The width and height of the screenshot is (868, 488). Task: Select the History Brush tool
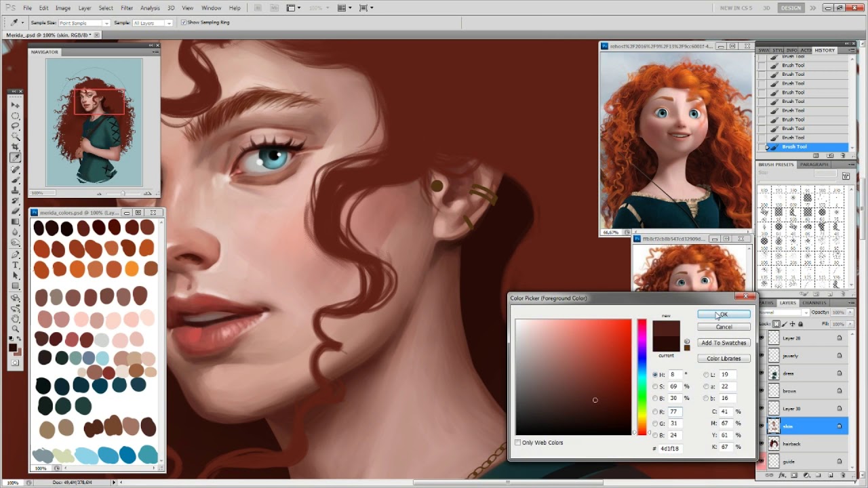click(x=15, y=200)
